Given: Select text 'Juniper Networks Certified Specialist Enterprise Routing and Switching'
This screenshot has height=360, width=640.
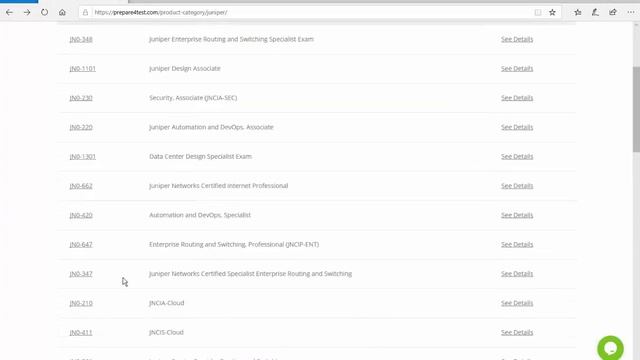Looking at the screenshot, I should 250,274.
